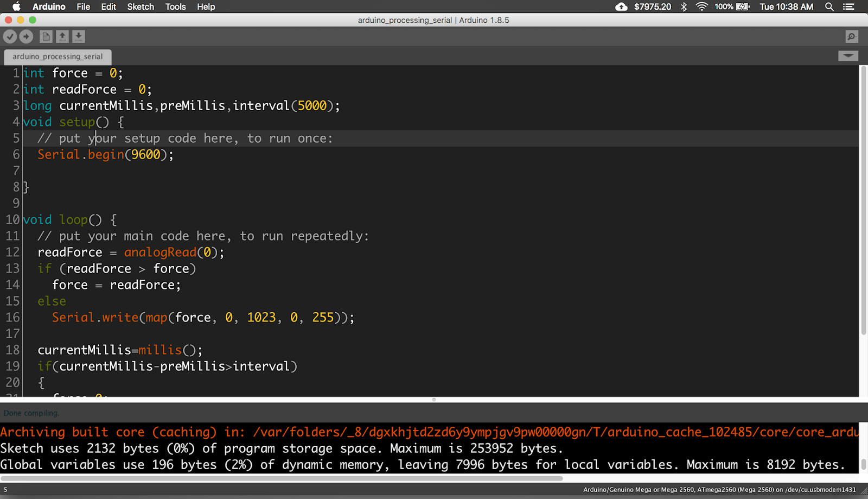The width and height of the screenshot is (868, 499).
Task: Create a new sketch
Action: pyautogui.click(x=46, y=36)
